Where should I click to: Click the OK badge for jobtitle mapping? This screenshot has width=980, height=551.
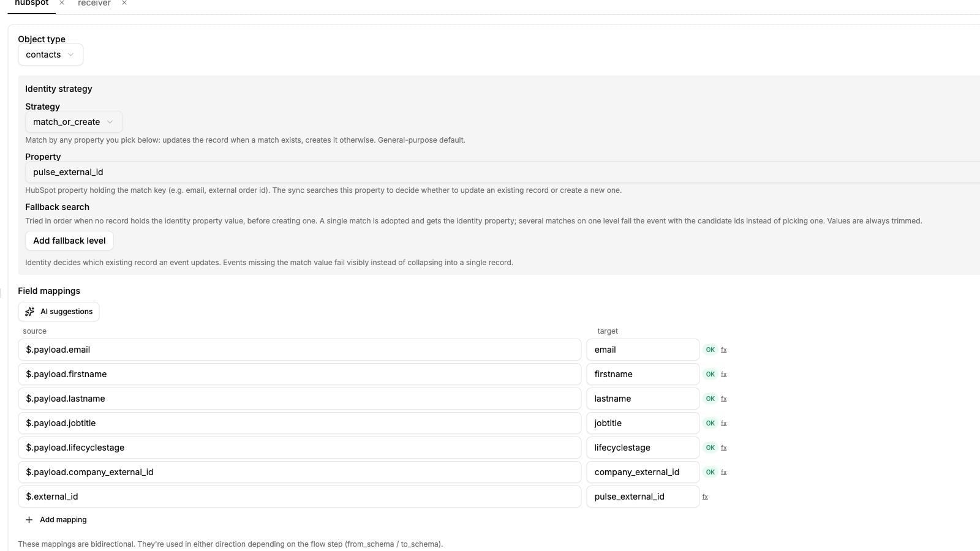(710, 423)
